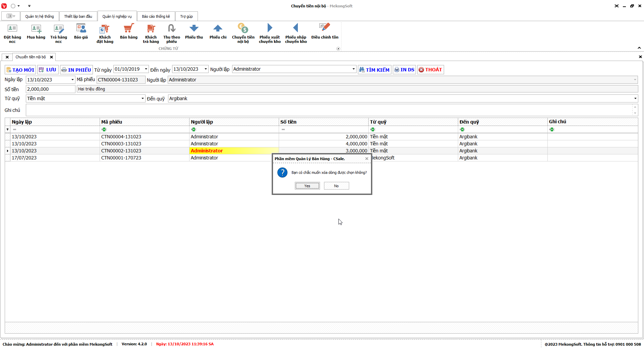
Task: Click No in the confirmation dialog
Action: (x=336, y=186)
